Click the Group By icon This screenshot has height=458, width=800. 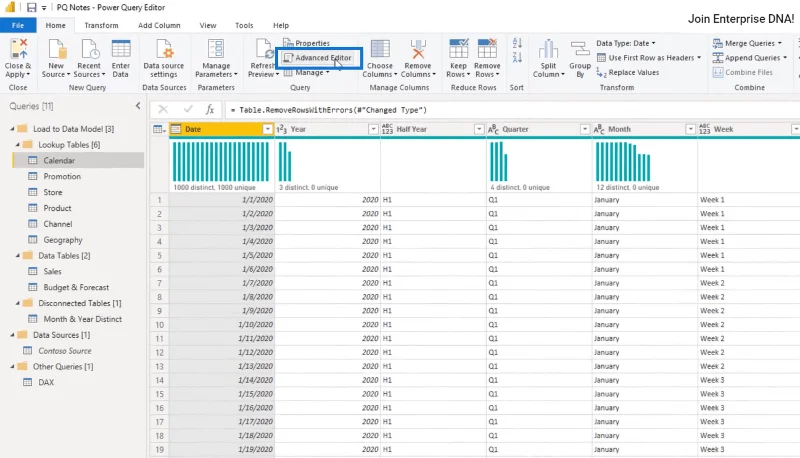(x=580, y=49)
